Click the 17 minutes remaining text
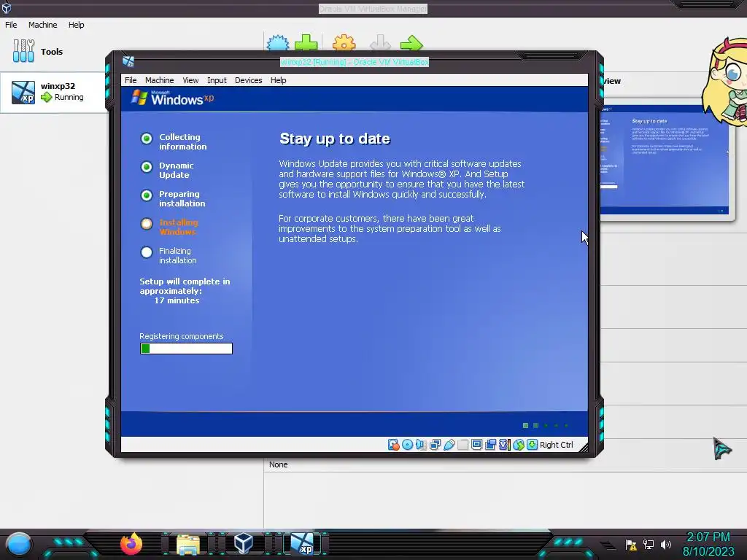Image resolution: width=747 pixels, height=560 pixels. tap(177, 300)
